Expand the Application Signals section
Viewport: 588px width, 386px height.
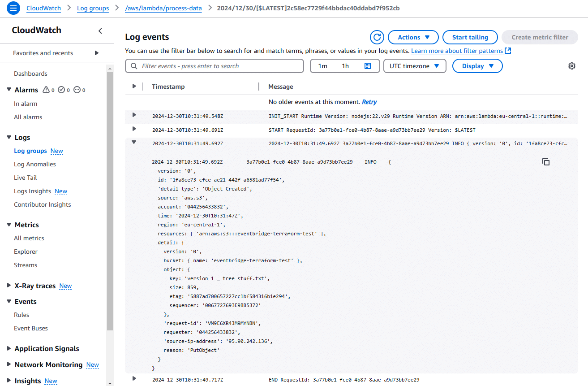tap(9, 348)
